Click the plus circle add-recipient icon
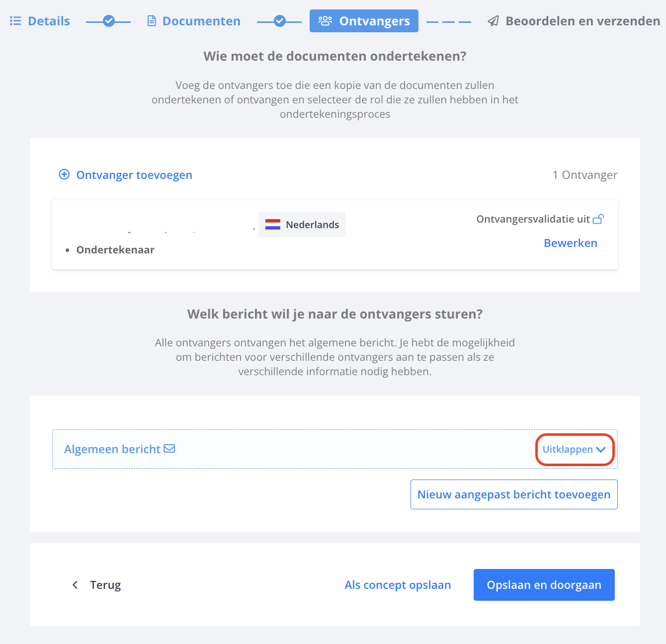The image size is (666, 644). coord(64,174)
